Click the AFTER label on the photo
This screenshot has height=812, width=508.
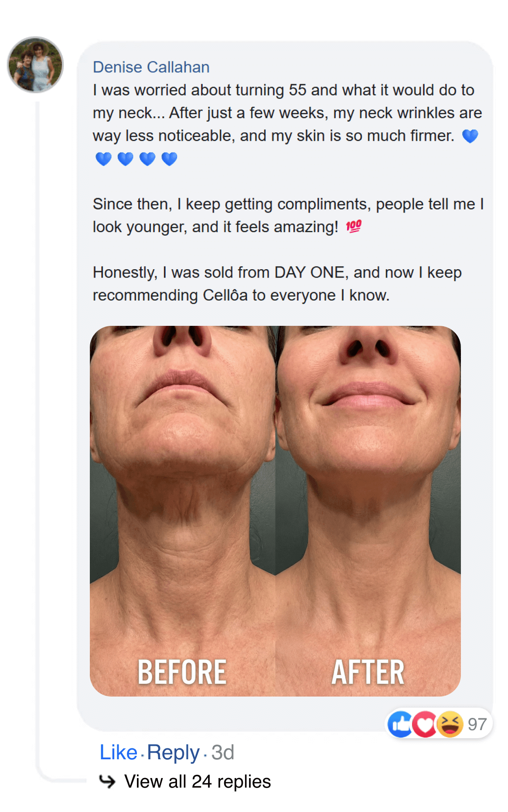[x=368, y=672]
